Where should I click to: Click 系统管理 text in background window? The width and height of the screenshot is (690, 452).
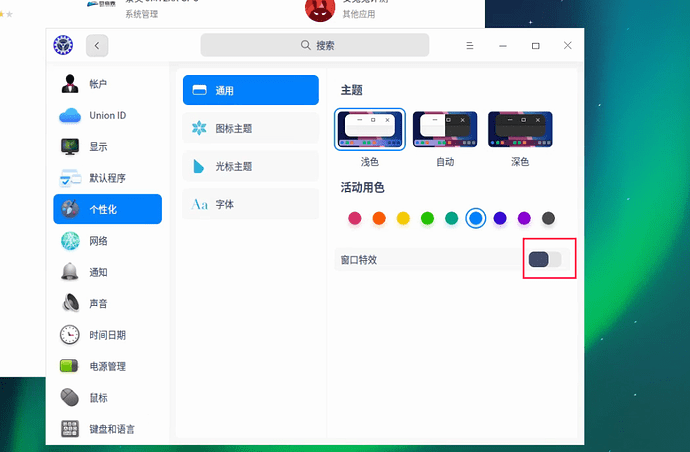pyautogui.click(x=142, y=14)
